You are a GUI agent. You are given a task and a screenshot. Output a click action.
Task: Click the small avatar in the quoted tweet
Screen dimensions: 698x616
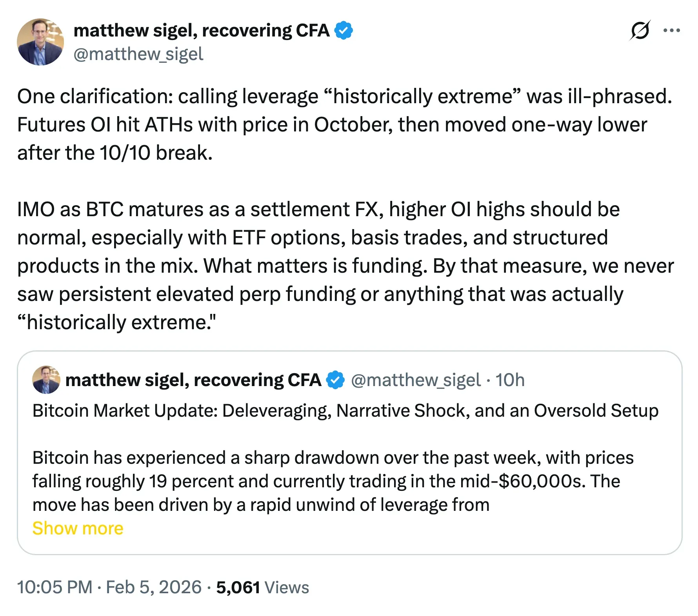(x=46, y=380)
